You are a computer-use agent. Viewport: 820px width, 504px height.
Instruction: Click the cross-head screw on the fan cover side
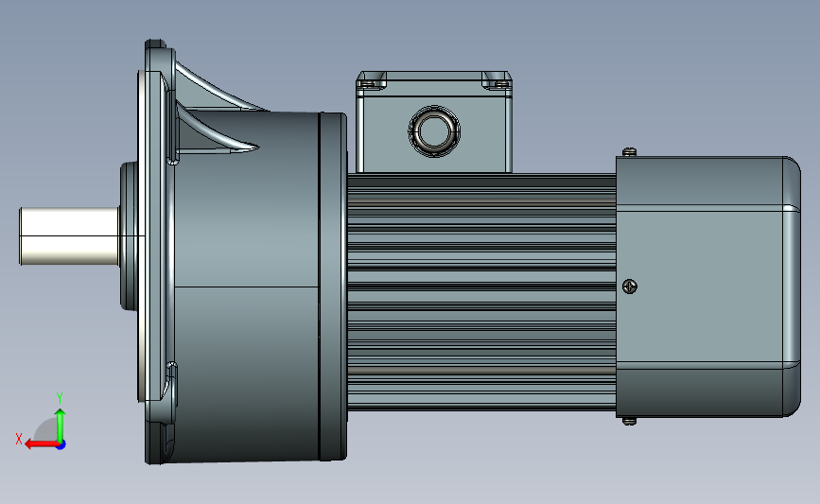630,287
